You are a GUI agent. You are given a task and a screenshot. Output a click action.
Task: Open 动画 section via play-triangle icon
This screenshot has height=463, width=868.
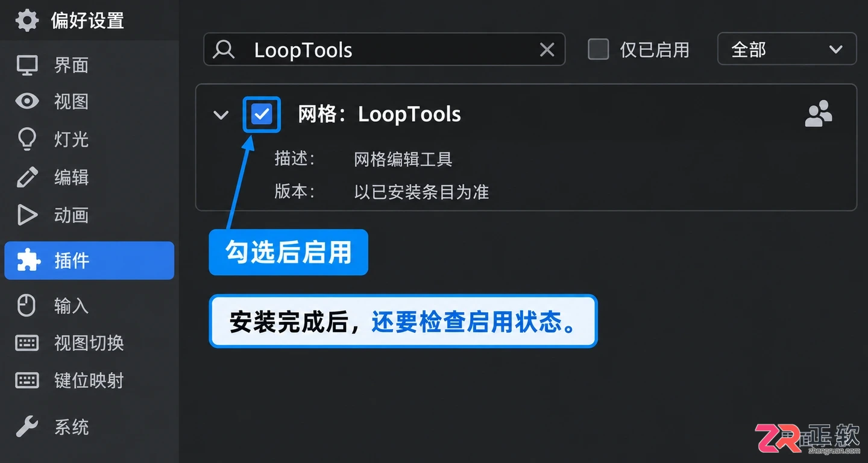27,215
